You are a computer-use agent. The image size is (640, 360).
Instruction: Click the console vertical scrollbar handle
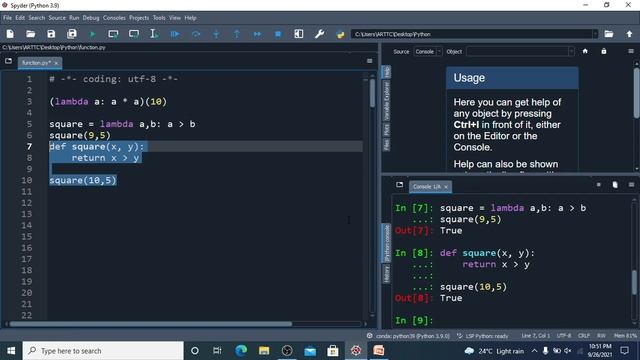(x=635, y=282)
